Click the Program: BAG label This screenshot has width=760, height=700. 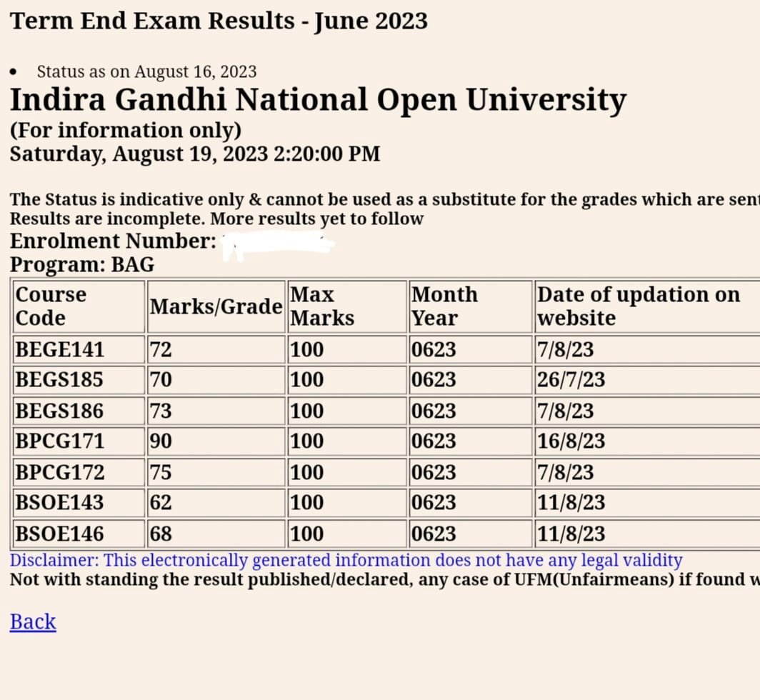82,265
